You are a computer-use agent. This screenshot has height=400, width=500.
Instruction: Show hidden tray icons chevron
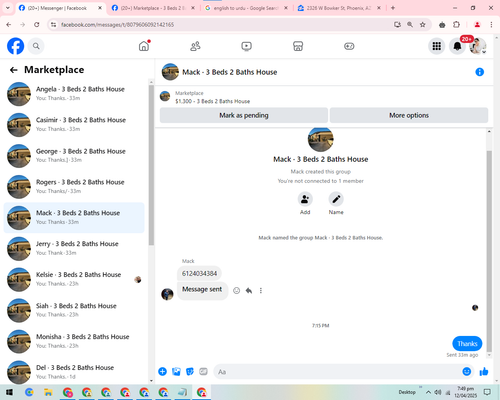pyautogui.click(x=428, y=392)
